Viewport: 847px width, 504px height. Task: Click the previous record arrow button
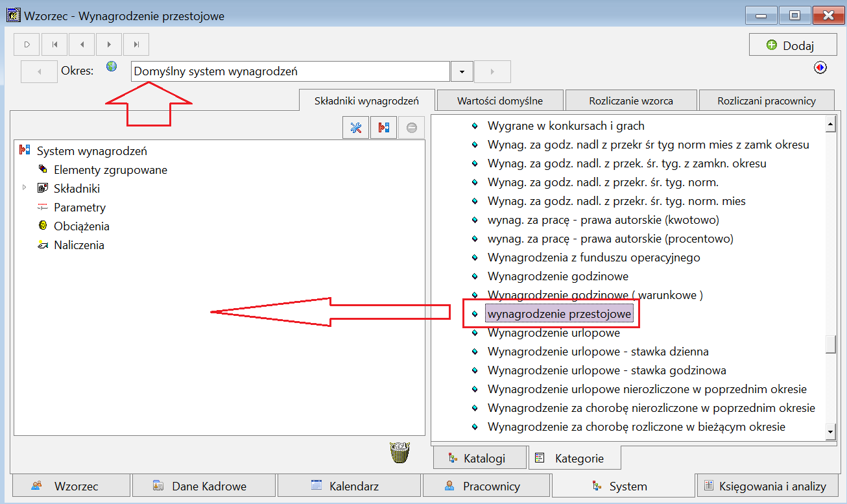82,44
